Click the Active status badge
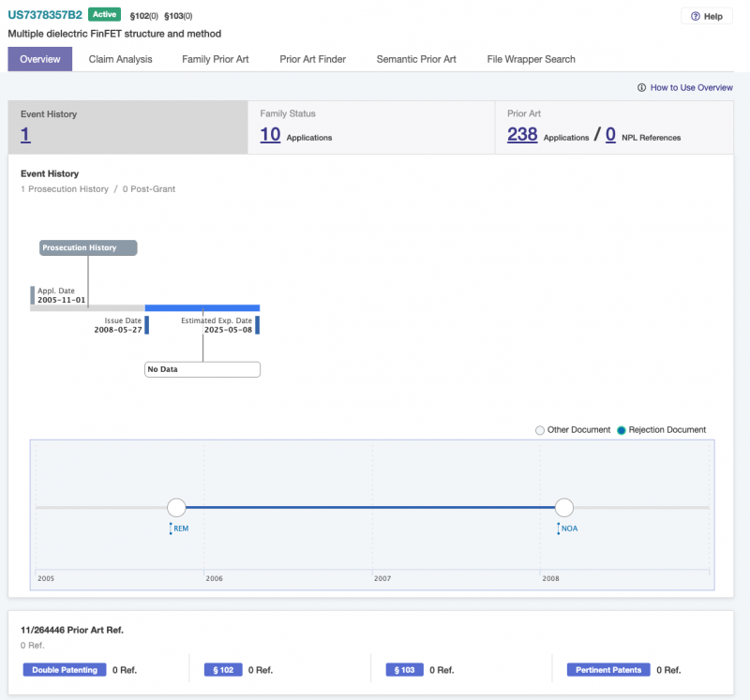The width and height of the screenshot is (750, 700). 104,14
